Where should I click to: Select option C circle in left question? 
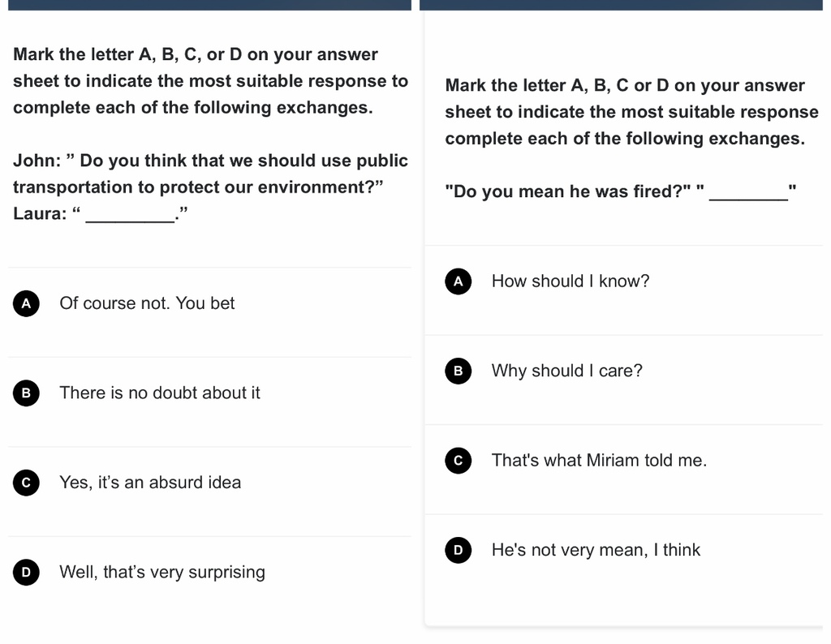(x=27, y=483)
